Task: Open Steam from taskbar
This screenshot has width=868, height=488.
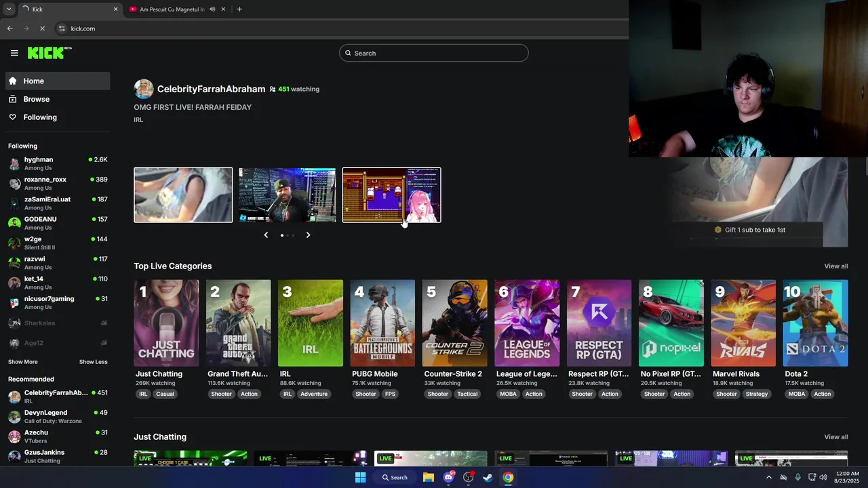Action: click(x=488, y=477)
